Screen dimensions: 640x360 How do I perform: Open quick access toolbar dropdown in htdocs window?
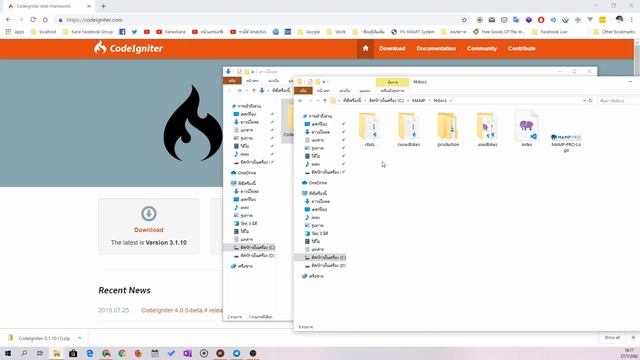324,82
